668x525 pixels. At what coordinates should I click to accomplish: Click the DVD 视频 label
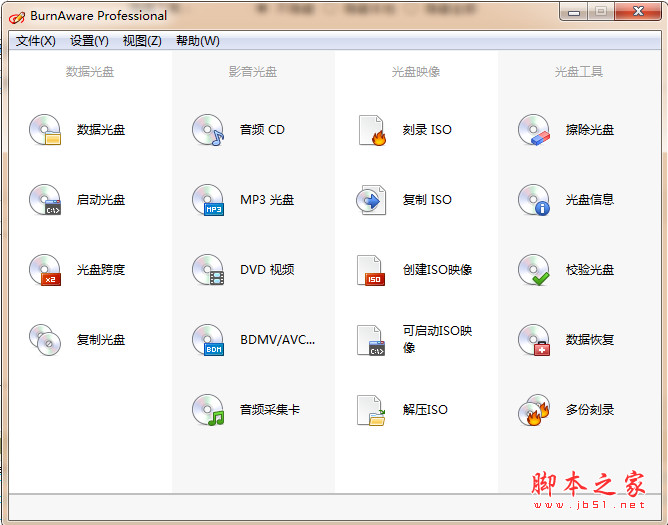267,270
